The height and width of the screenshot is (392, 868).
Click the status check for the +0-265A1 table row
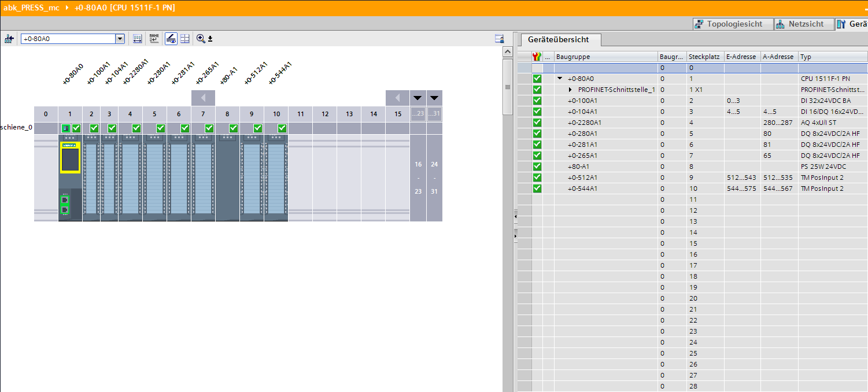tap(537, 156)
